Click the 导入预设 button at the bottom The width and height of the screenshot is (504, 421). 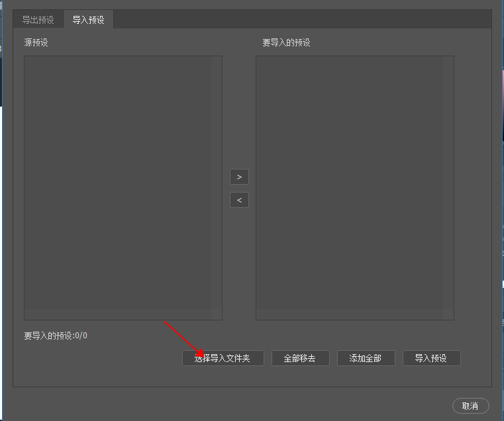click(432, 358)
